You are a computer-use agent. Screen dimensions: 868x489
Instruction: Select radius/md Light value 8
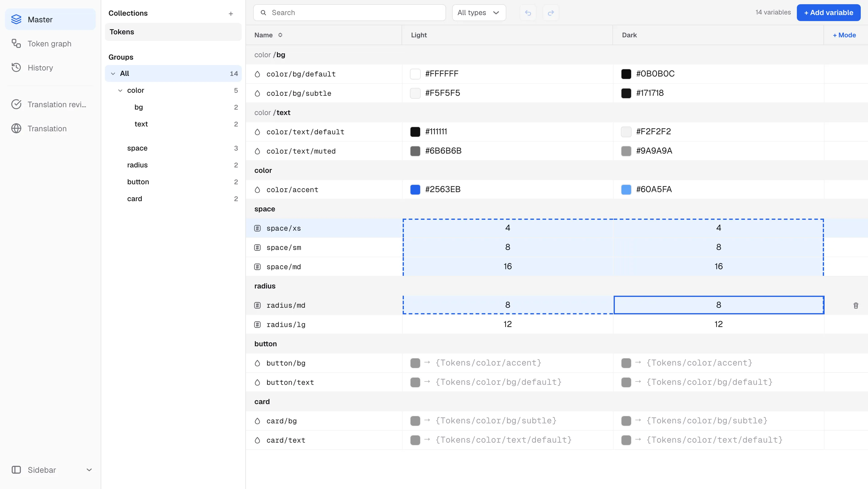pyautogui.click(x=508, y=305)
